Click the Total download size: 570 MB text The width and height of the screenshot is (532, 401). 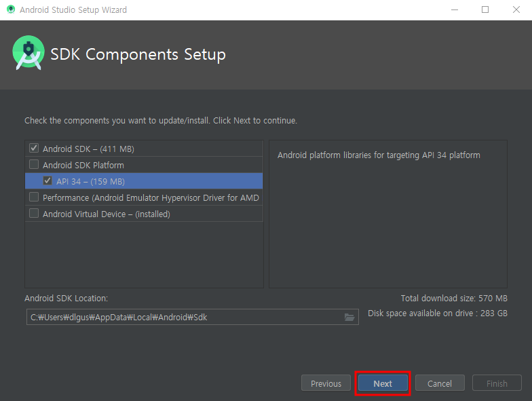pyautogui.click(x=454, y=299)
